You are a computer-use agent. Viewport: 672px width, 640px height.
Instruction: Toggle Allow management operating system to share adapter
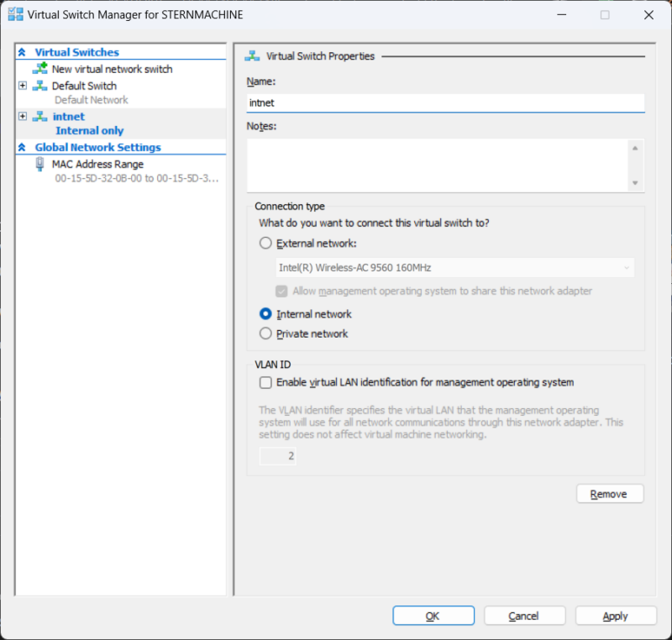(x=281, y=291)
